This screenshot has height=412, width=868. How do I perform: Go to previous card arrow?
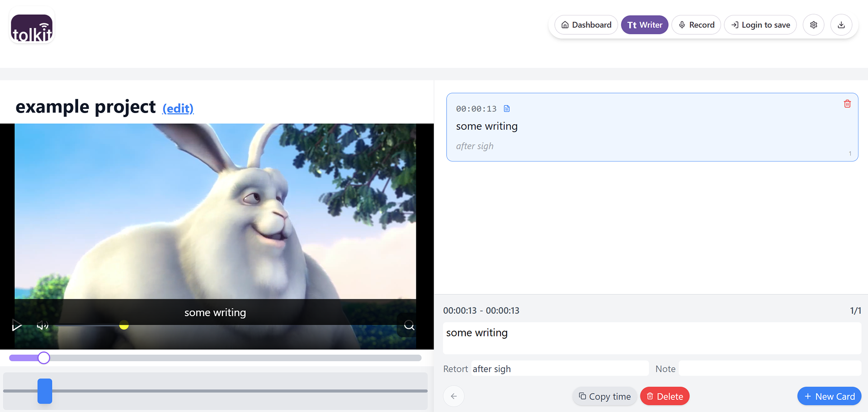pyautogui.click(x=454, y=396)
